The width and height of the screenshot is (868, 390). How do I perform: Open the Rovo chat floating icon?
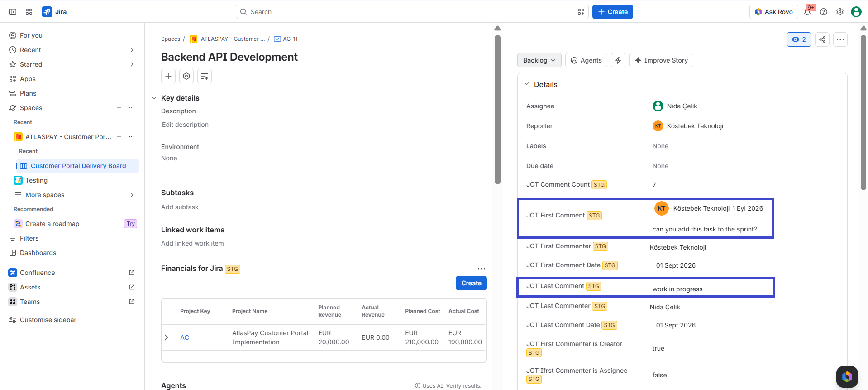tap(847, 377)
